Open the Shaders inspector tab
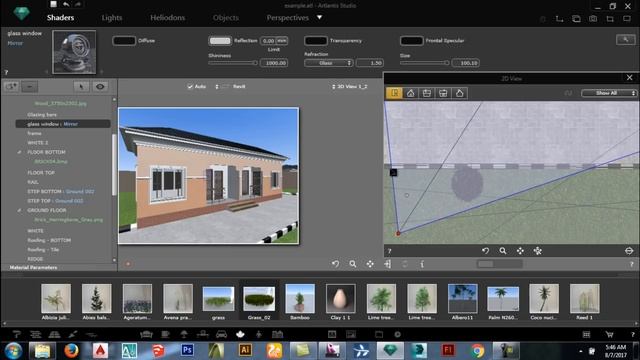 (x=60, y=18)
